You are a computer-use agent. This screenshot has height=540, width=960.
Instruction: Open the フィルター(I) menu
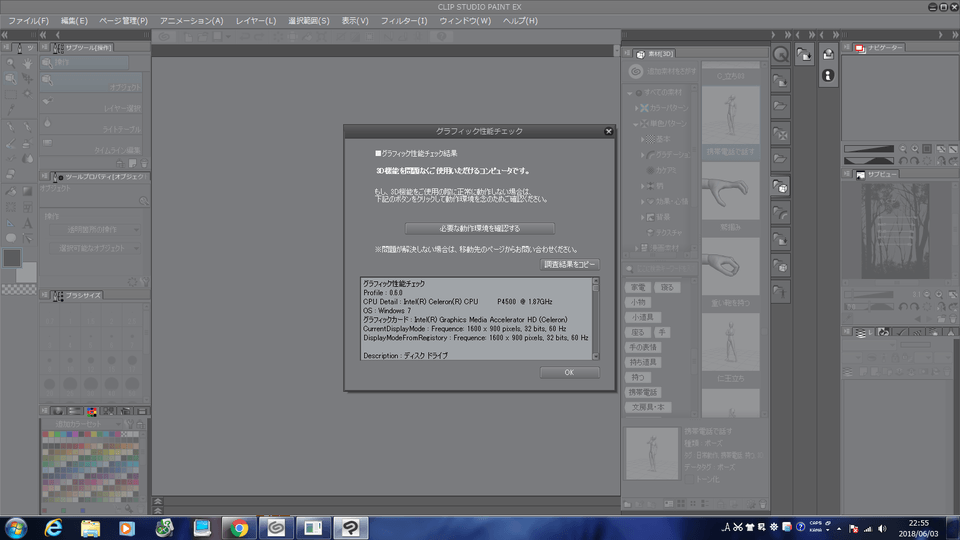[405, 20]
